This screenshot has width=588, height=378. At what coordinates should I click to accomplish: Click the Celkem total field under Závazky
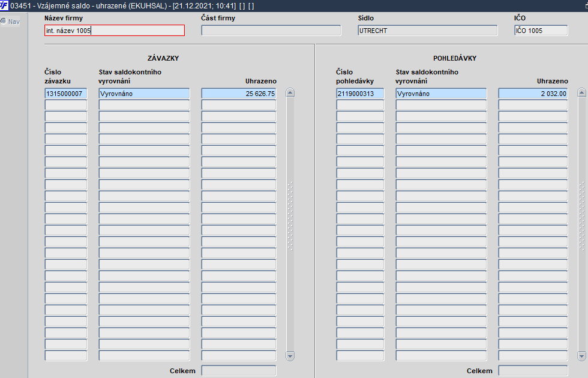click(x=239, y=371)
